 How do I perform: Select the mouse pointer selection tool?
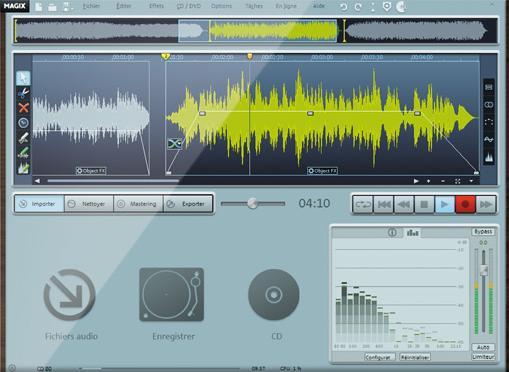point(23,78)
